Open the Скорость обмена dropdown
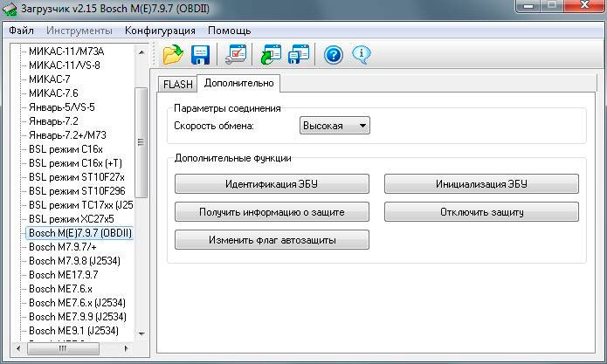 pyautogui.click(x=335, y=127)
